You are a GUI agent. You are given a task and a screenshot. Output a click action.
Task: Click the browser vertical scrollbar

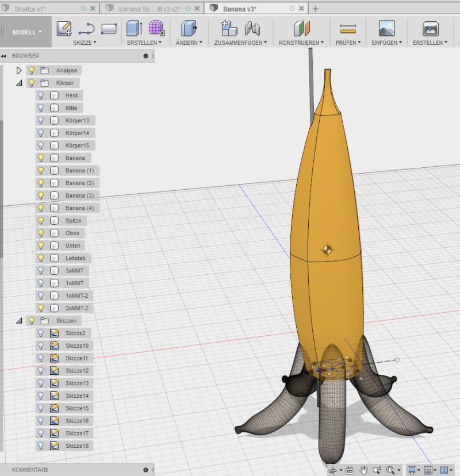(x=2, y=188)
